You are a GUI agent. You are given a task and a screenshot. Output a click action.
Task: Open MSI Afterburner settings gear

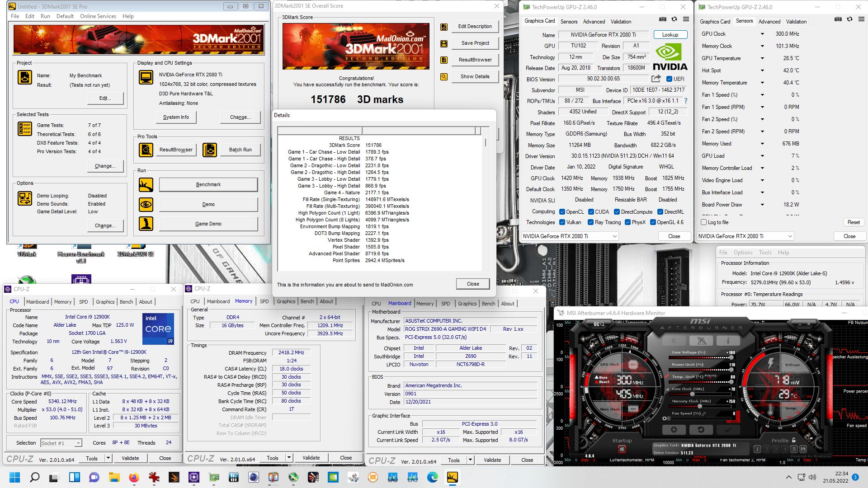point(674,430)
